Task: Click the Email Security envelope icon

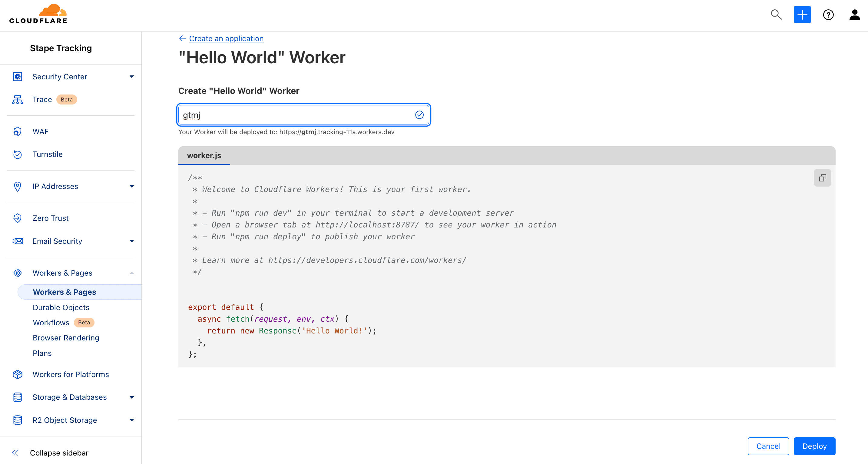Action: [18, 241]
